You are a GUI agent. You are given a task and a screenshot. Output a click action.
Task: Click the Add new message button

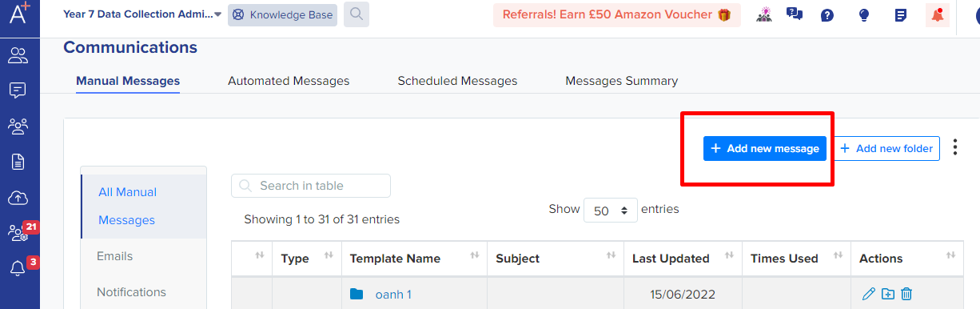pyautogui.click(x=765, y=148)
